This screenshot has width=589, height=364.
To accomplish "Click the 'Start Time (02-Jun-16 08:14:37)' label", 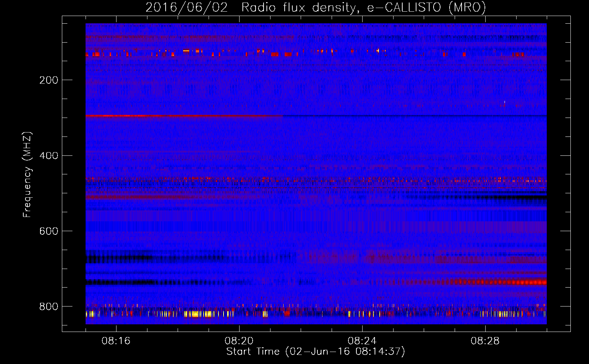I will pos(316,352).
